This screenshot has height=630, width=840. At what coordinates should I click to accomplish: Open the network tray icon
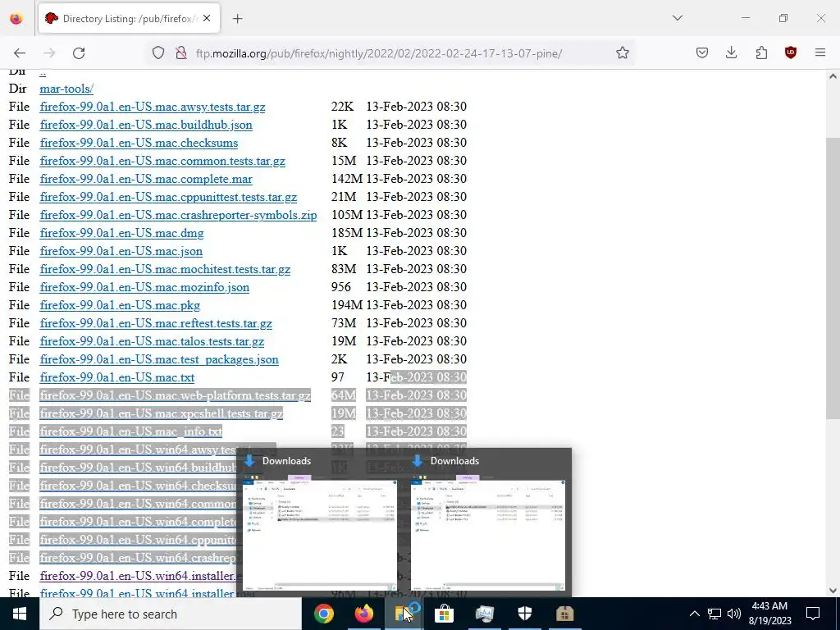[714, 614]
